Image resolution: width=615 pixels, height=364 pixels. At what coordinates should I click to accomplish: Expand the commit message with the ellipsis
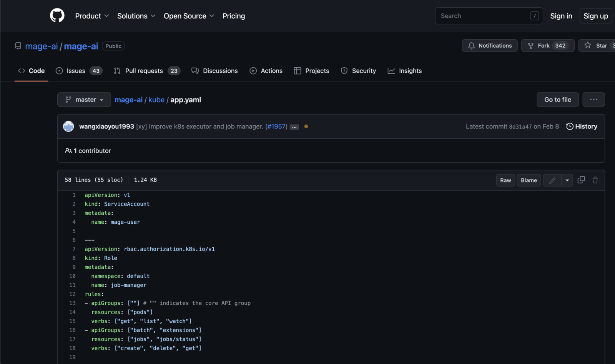point(294,126)
